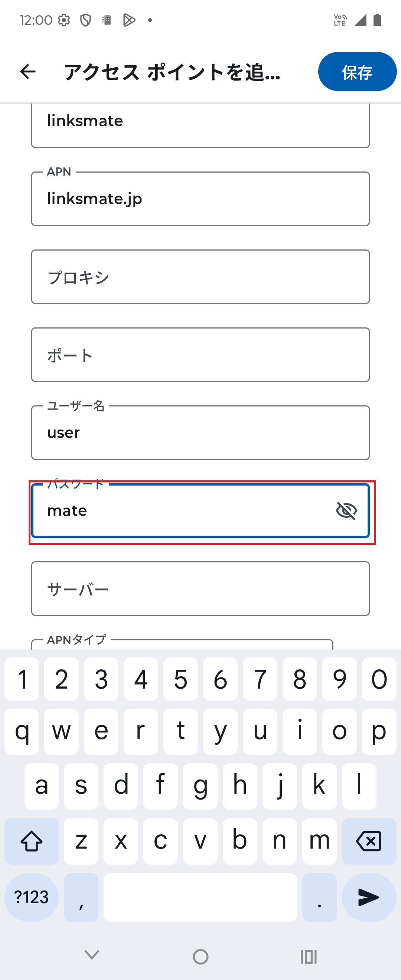Save the APN with the 保存 button

pos(357,72)
